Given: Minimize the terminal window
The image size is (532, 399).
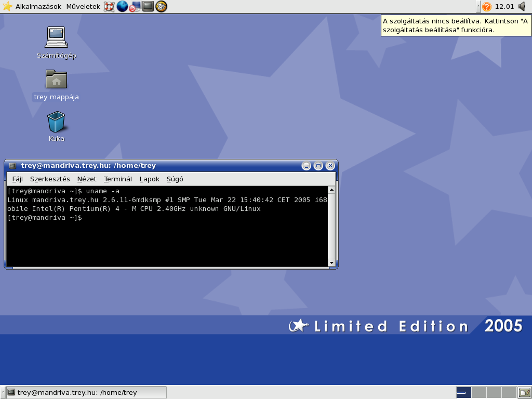Looking at the screenshot, I should (306, 166).
